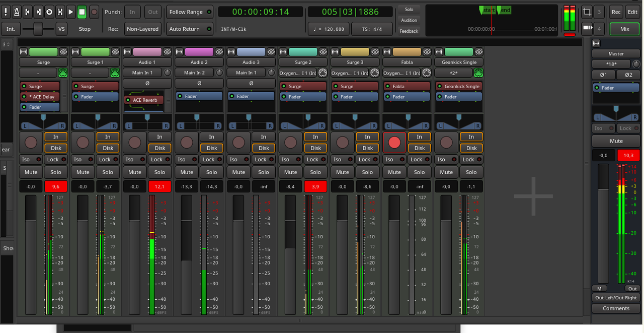Reset the red master peak indicator
The width and height of the screenshot is (644, 333).
(570, 34)
